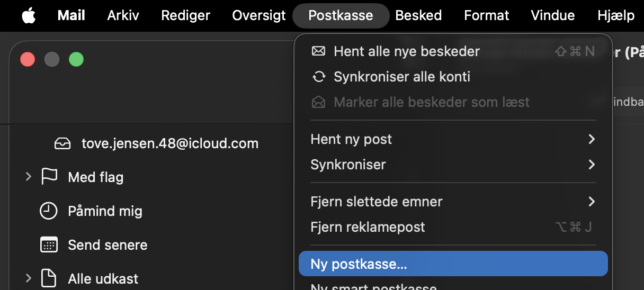Open the Besked menu in menu bar

coord(418,16)
